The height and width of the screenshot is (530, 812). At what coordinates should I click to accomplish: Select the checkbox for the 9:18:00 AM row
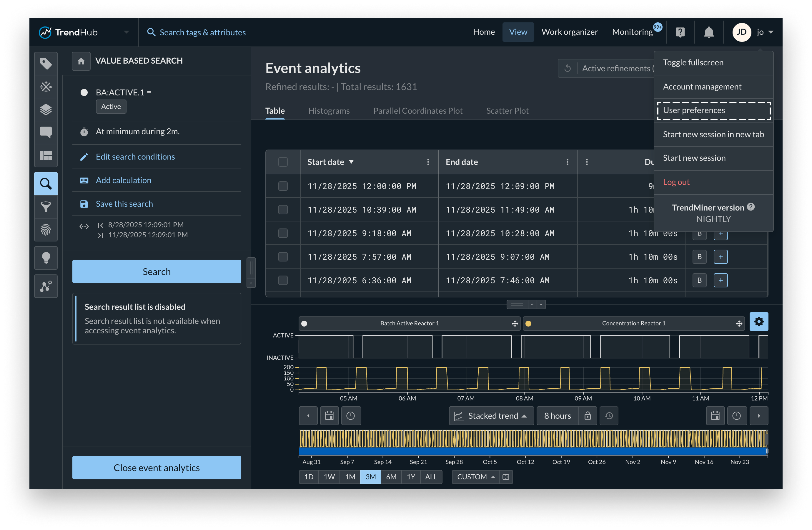click(283, 233)
